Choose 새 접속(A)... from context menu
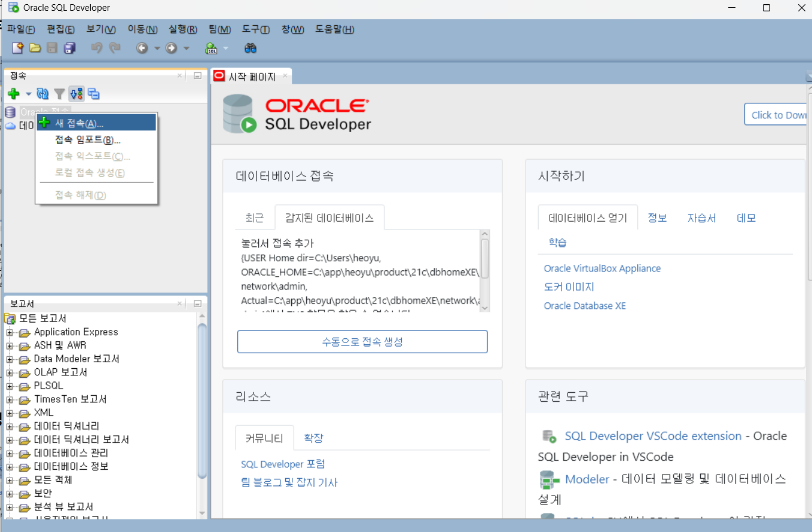 tap(96, 123)
